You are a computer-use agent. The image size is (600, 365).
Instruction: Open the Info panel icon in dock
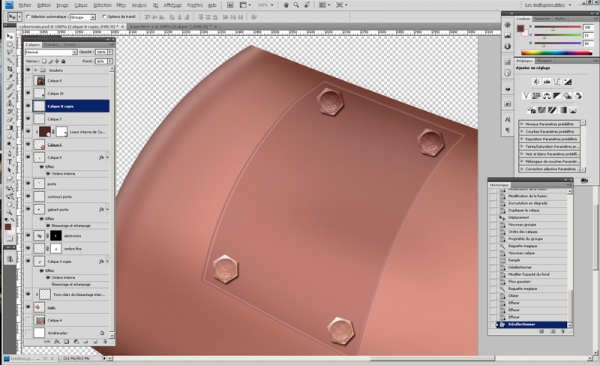pyautogui.click(x=508, y=46)
